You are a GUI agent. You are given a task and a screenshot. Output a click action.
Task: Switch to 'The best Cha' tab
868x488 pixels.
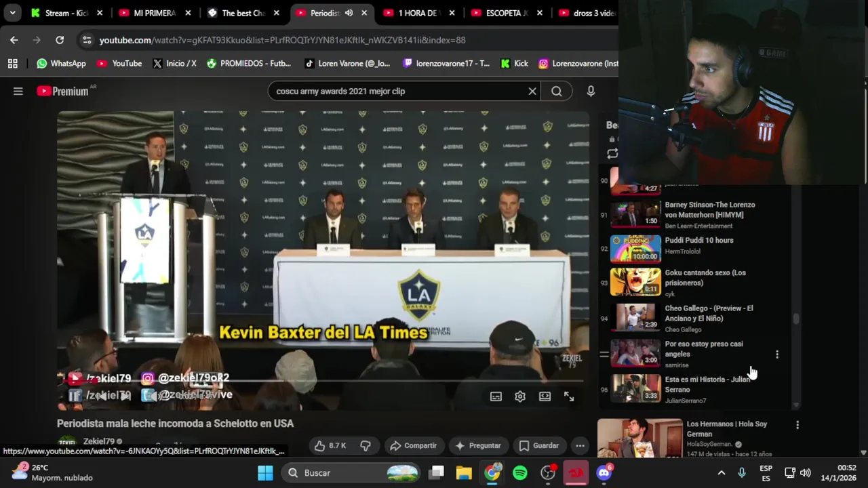coord(243,13)
